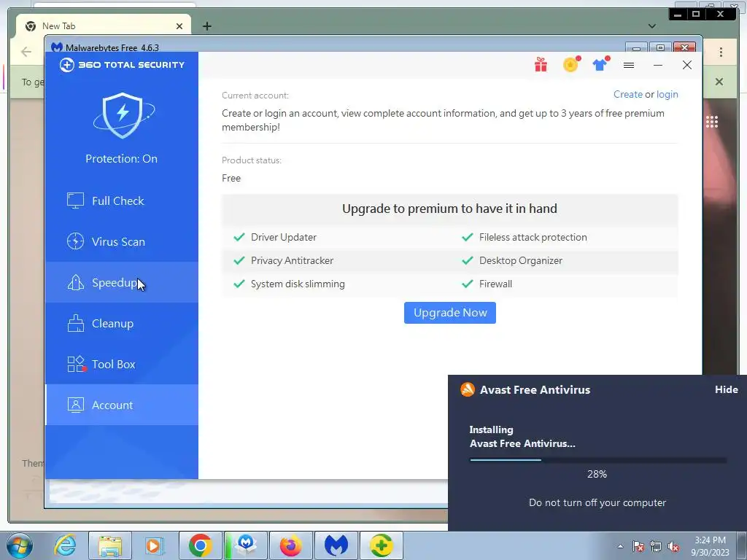Maximize the Malwarebytes Free window
The width and height of the screenshot is (747, 560).
click(660, 47)
